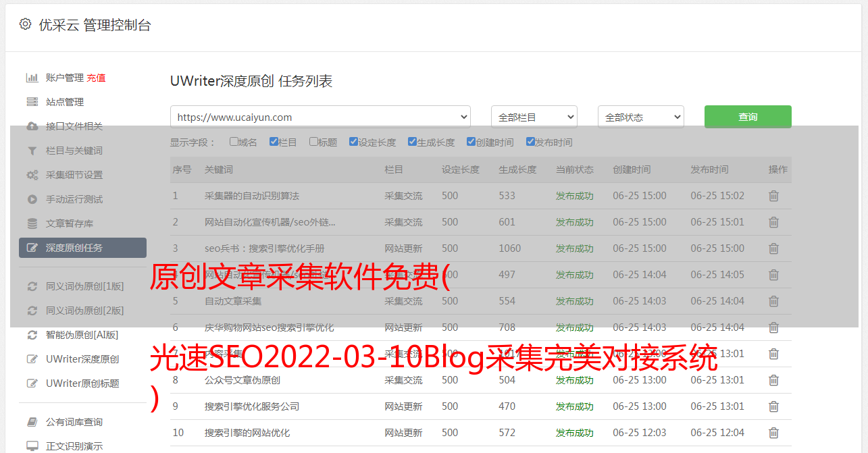Open 正文识别演示 sidebar link
The width and height of the screenshot is (868, 453).
click(x=74, y=446)
